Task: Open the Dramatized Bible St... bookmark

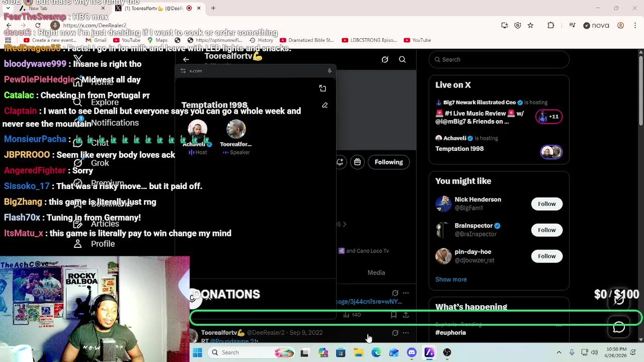Action: (x=306, y=40)
